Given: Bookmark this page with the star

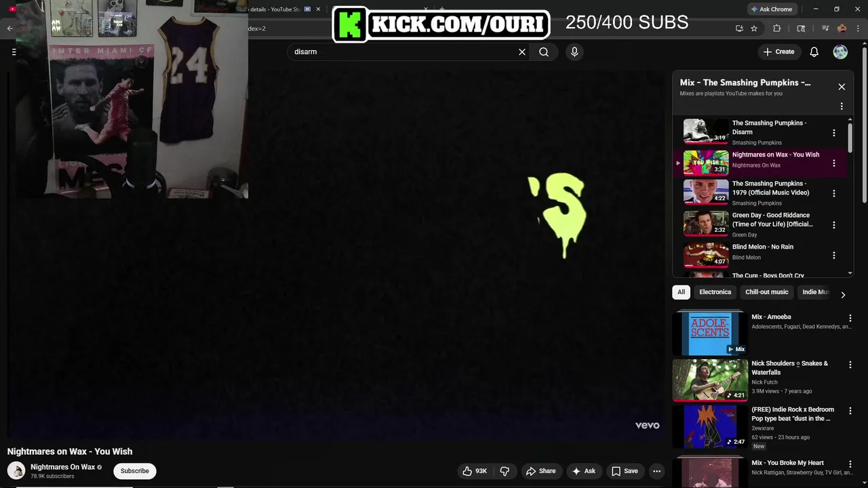Looking at the screenshot, I should (754, 28).
